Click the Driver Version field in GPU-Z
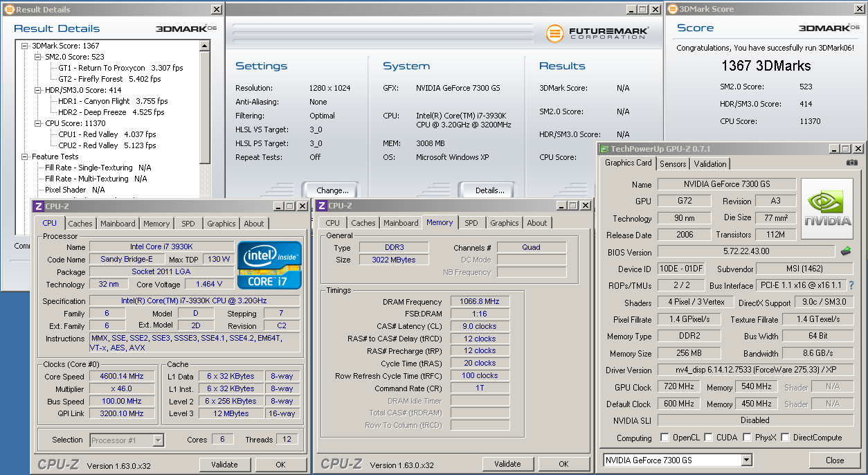 pyautogui.click(x=754, y=370)
